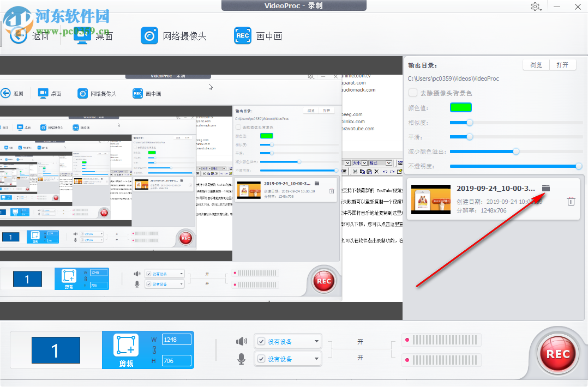
Task: Pick the green 颜色值 color swatch
Action: (461, 107)
